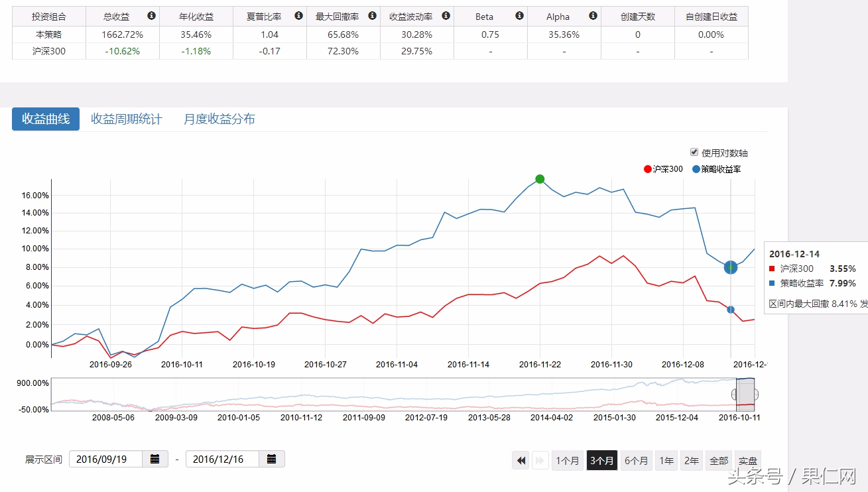This screenshot has width=868, height=492.
Task: Click the rewind double-arrow navigation icon
Action: (521, 460)
